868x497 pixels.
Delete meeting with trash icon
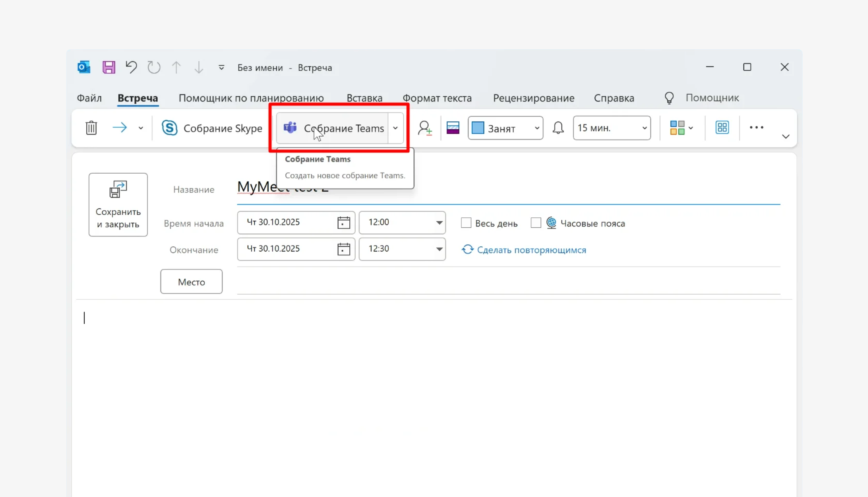click(x=91, y=128)
